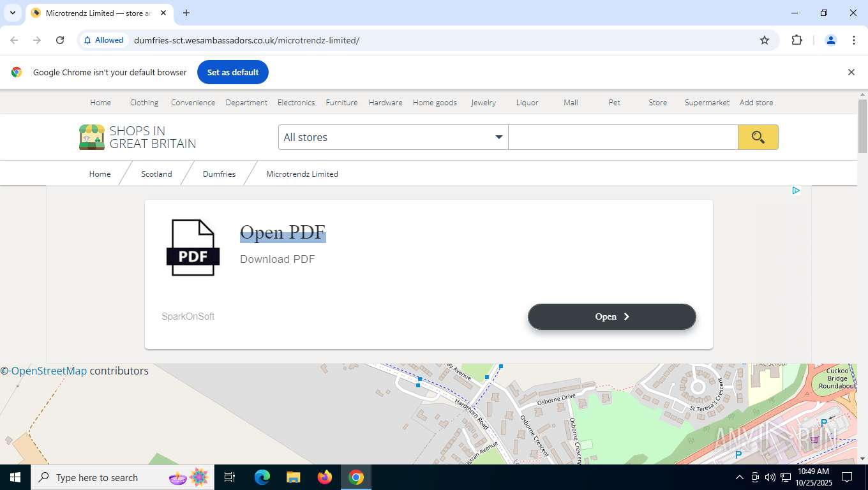Open the Home goods category
Viewport: 868px width, 490px height.
click(435, 103)
